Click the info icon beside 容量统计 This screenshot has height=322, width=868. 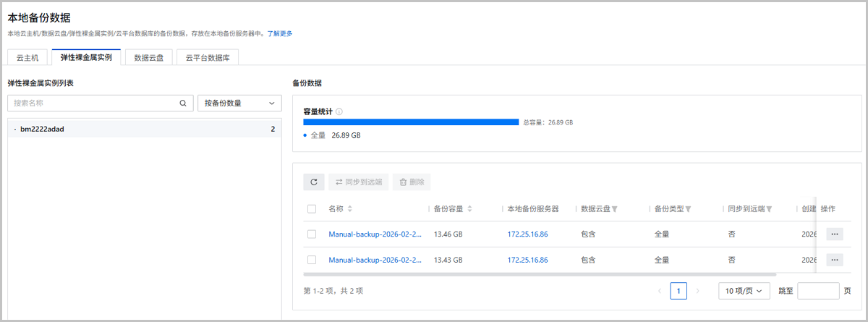339,111
